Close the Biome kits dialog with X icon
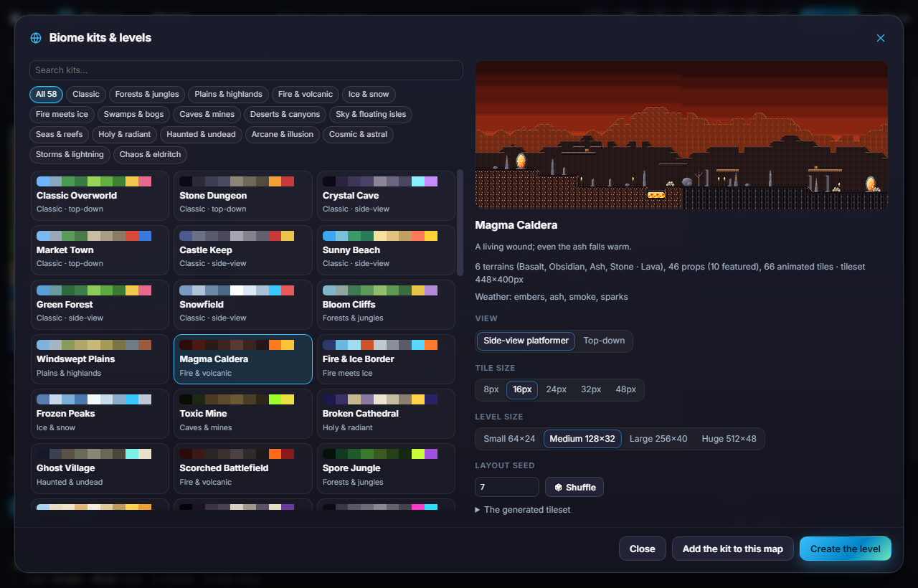Viewport: 918px width, 588px height. [x=881, y=38]
